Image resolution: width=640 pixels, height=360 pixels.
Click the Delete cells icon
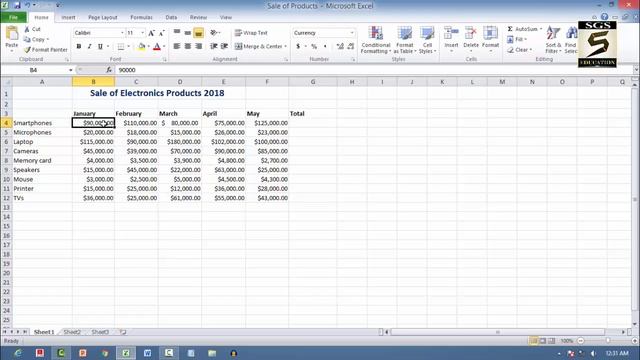[x=471, y=33]
